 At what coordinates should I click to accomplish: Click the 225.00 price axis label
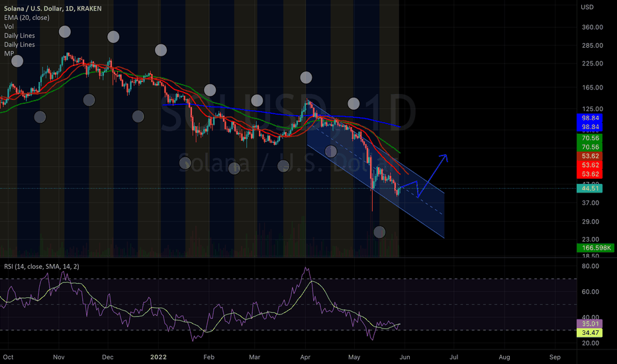coord(593,64)
